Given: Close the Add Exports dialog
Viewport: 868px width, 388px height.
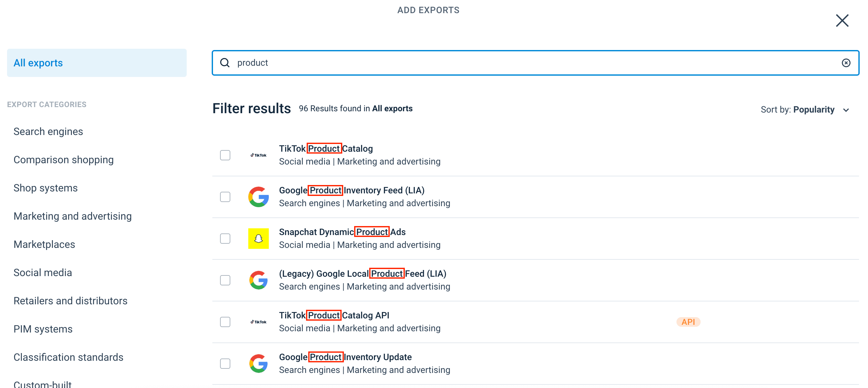Looking at the screenshot, I should click(842, 21).
